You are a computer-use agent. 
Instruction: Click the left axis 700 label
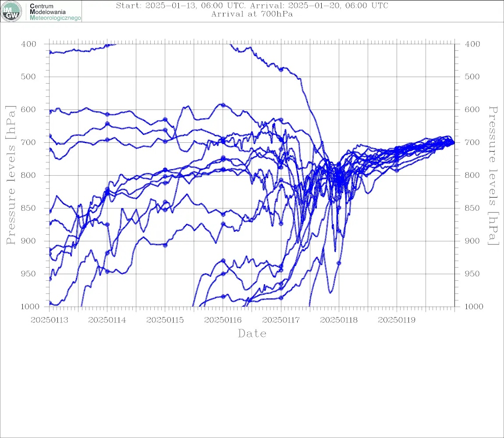click(28, 142)
